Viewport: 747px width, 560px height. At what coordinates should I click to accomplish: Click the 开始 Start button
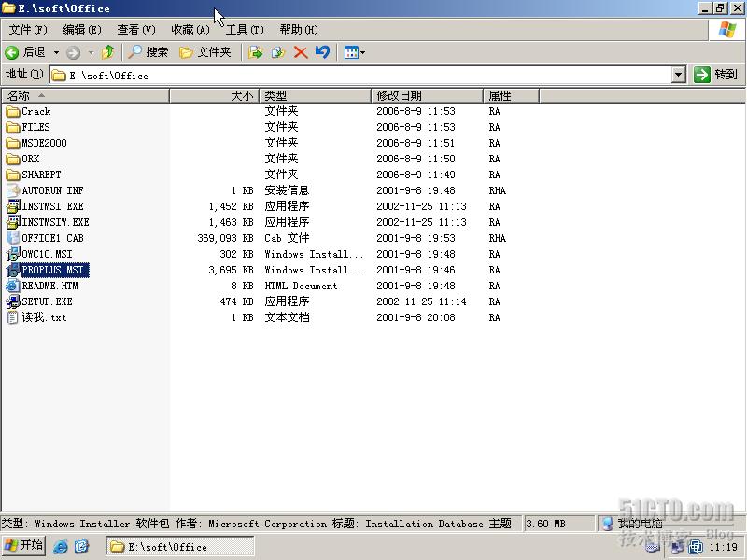(23, 546)
